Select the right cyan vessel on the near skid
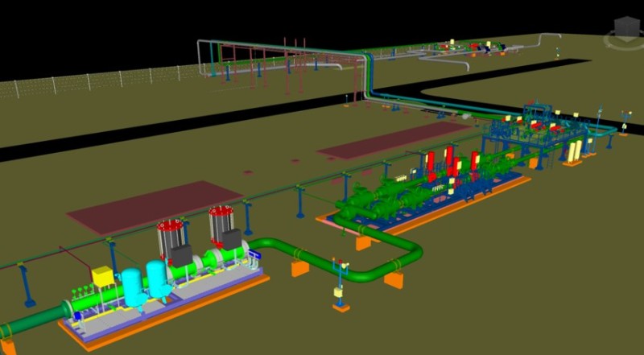This screenshot has height=355, width=644. 156,279
